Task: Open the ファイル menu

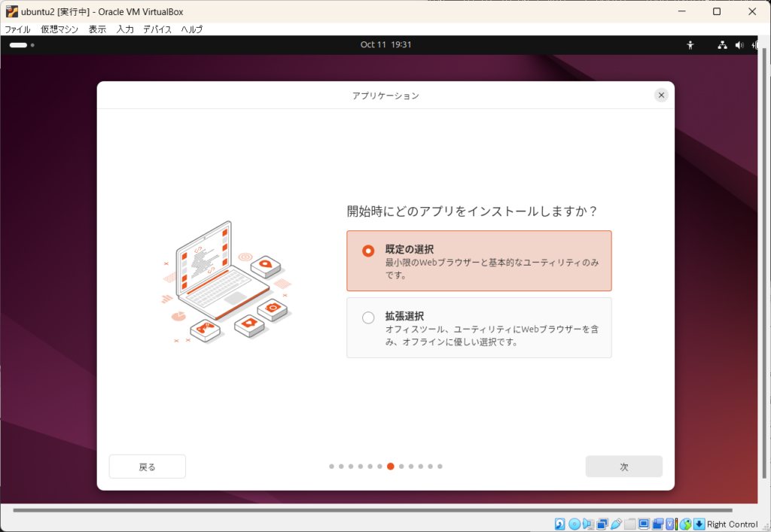Action: point(18,29)
